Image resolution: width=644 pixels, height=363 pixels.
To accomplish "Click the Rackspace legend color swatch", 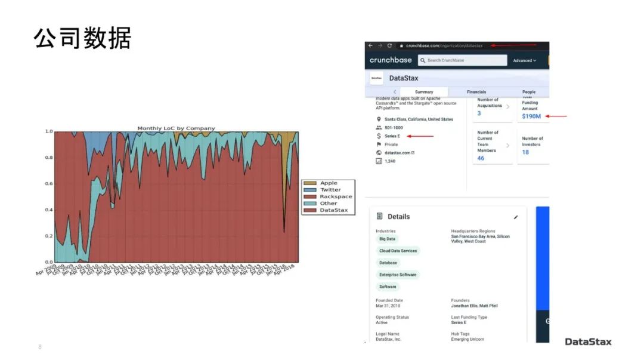I will point(309,196).
